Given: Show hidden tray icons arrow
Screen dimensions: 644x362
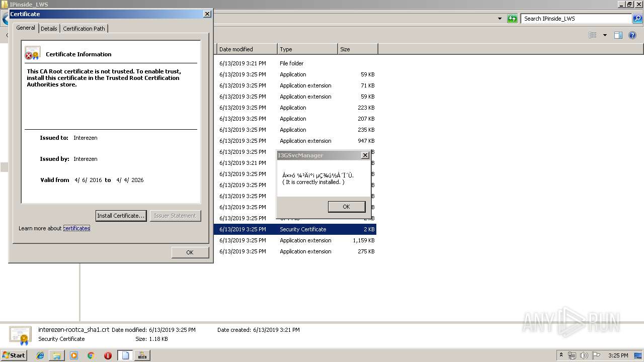Looking at the screenshot, I should click(x=561, y=355).
